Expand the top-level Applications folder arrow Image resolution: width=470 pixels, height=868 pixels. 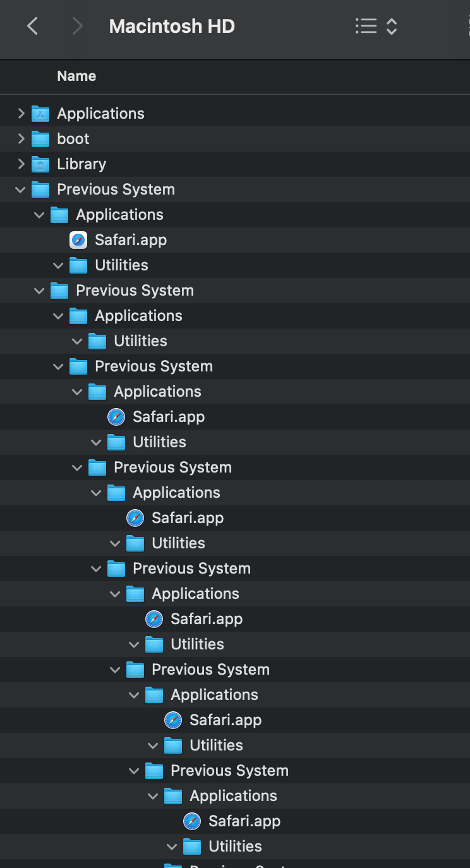click(21, 114)
